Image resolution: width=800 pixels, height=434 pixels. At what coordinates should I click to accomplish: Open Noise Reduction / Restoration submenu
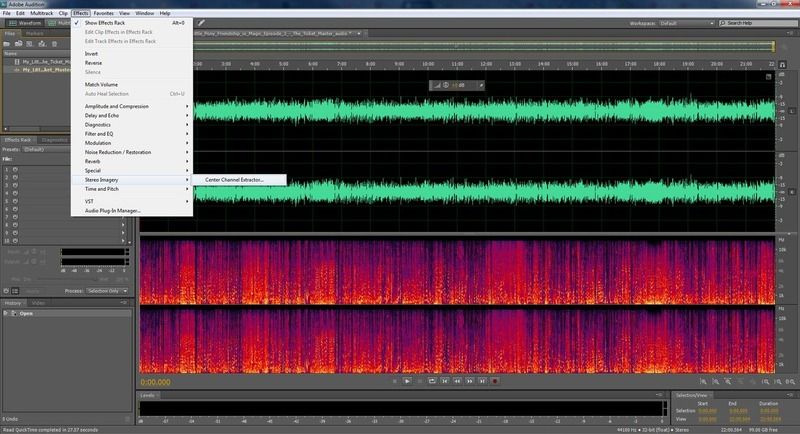click(132, 152)
